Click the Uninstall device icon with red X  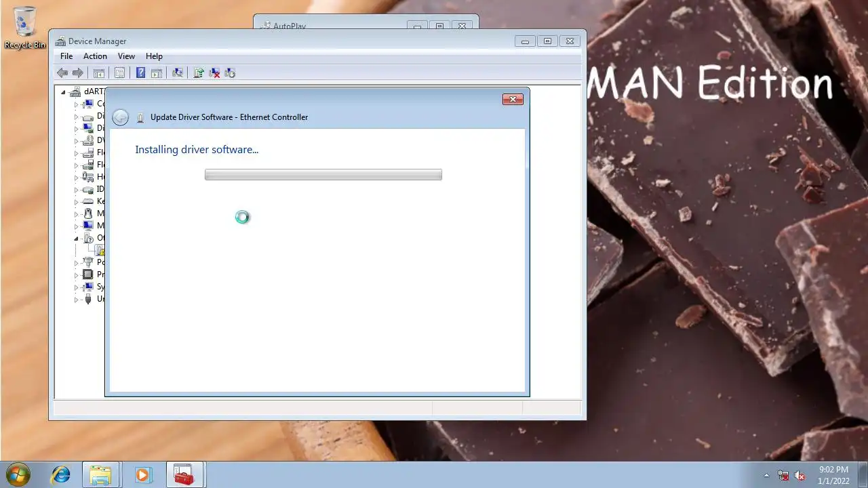(214, 73)
